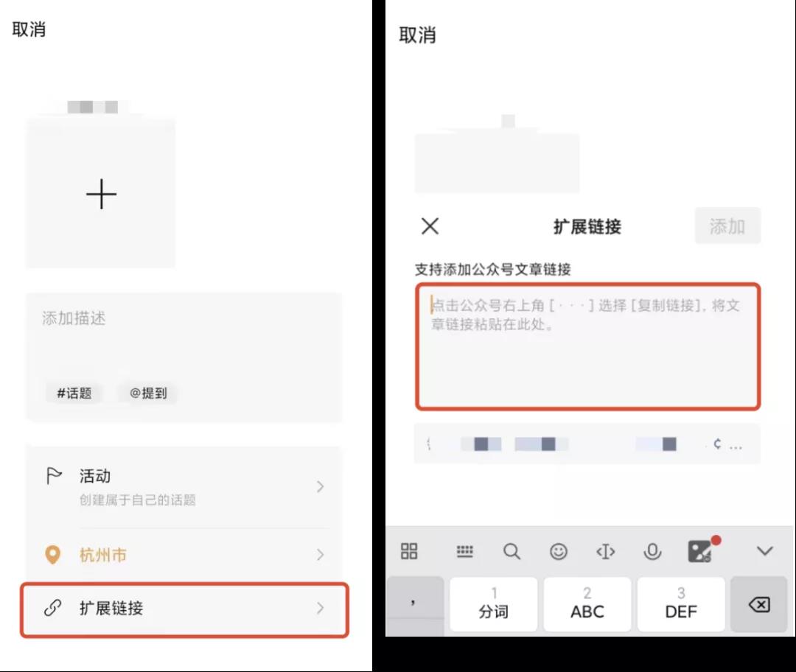Expand the 活动 row chevron
Image resolution: width=796 pixels, height=672 pixels.
[320, 487]
